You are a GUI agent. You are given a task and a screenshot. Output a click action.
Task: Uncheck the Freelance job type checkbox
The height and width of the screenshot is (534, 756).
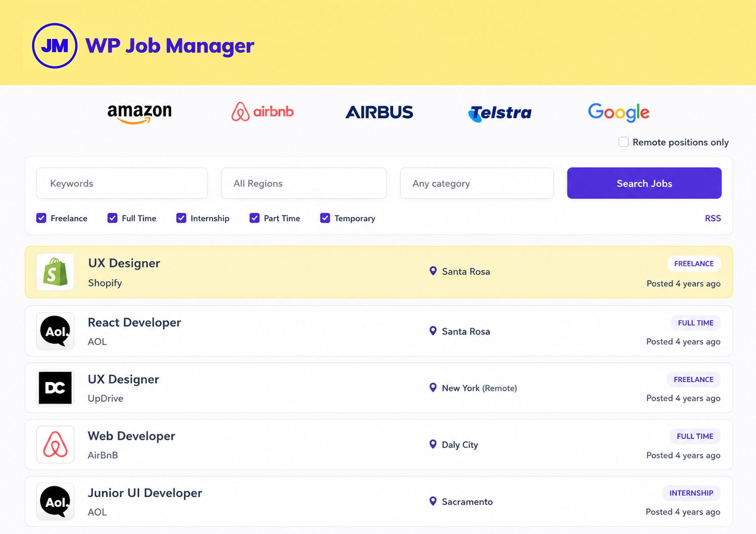(42, 218)
